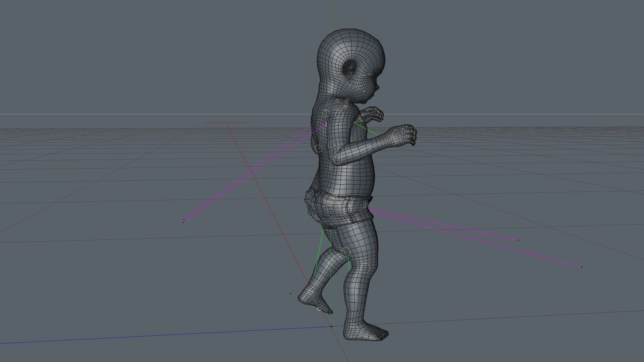Select the joint circle on the standing shin
This screenshot has width=644, height=362.
[366, 268]
